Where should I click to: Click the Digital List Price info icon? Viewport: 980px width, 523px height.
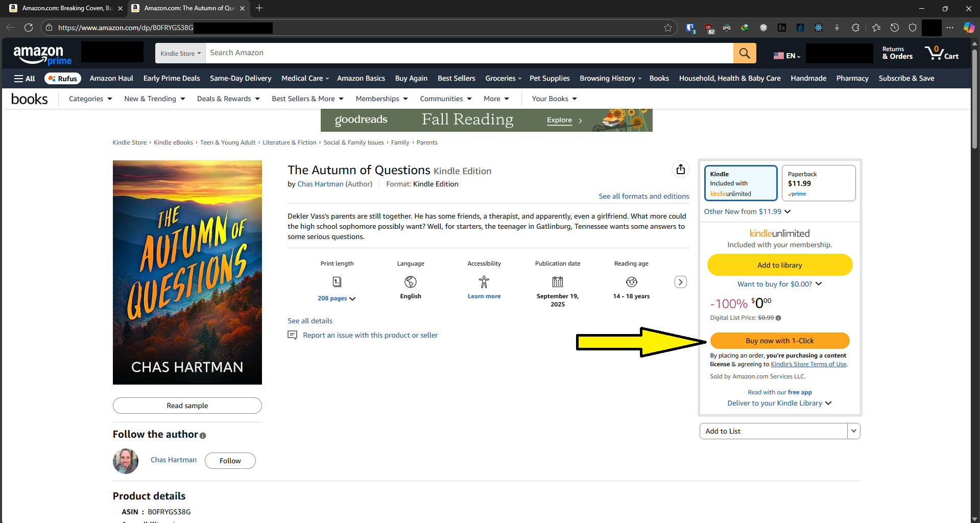coord(778,318)
